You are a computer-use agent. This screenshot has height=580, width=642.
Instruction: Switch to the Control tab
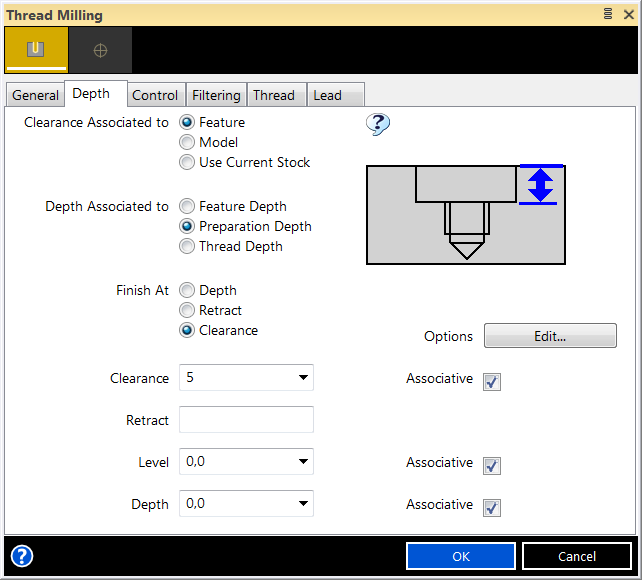tap(157, 95)
